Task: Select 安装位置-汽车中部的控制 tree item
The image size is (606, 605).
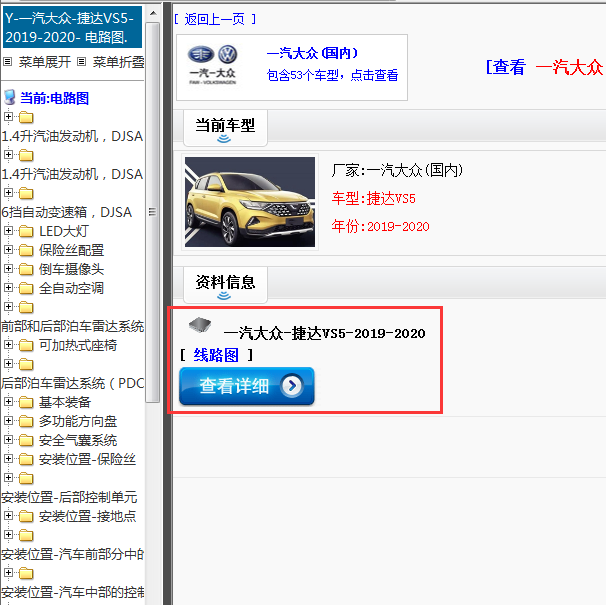Action: click(73, 592)
